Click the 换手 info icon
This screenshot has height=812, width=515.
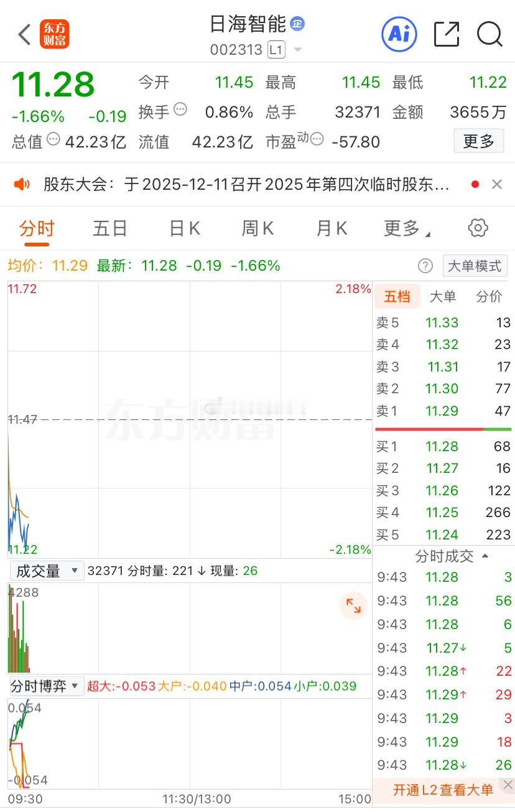coord(180,110)
